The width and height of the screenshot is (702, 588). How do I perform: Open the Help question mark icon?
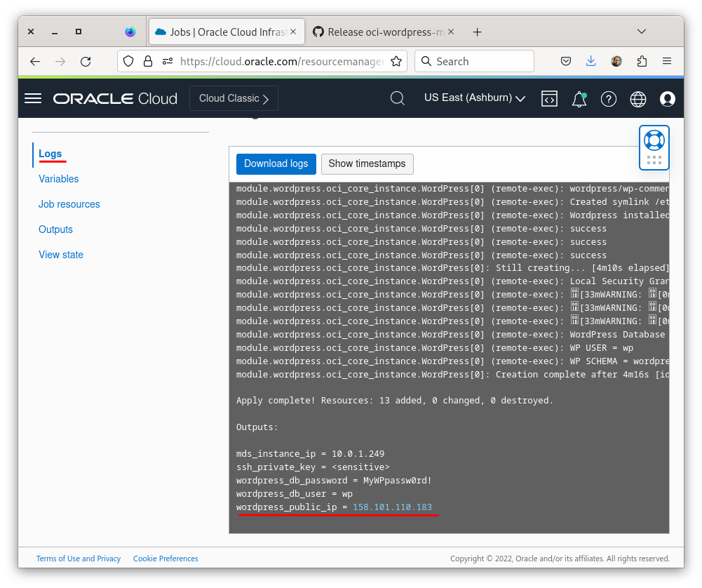click(x=608, y=98)
